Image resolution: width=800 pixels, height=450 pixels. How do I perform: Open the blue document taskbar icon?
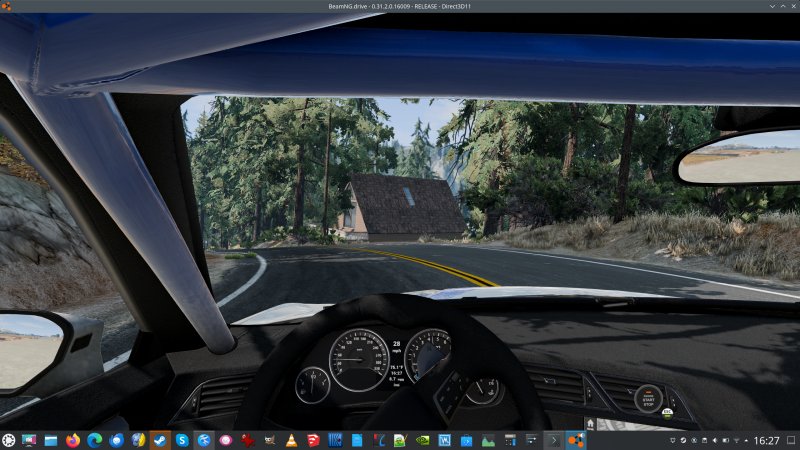(357, 440)
